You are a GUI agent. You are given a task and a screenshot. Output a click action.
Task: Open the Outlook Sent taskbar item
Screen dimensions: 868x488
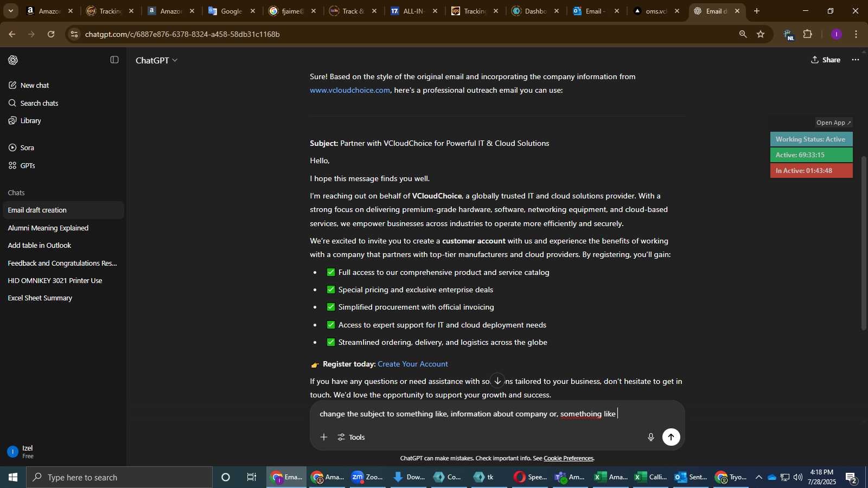point(691,477)
